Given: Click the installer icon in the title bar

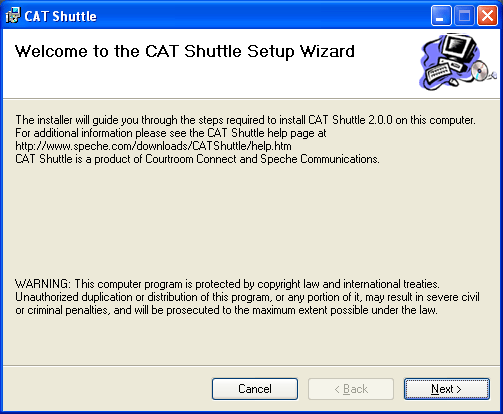Looking at the screenshot, I should click(13, 16).
